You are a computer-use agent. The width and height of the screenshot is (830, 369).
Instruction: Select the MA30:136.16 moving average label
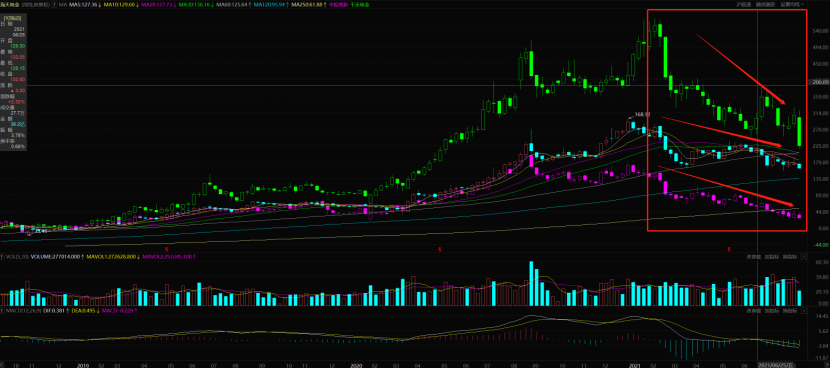tap(196, 4)
